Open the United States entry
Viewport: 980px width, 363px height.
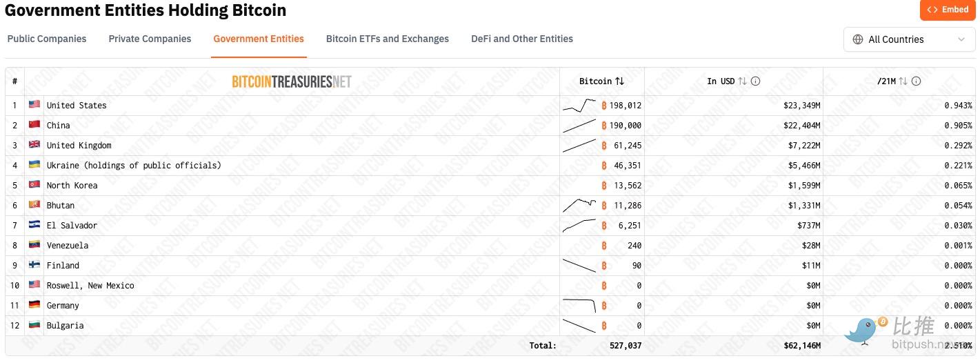click(77, 106)
